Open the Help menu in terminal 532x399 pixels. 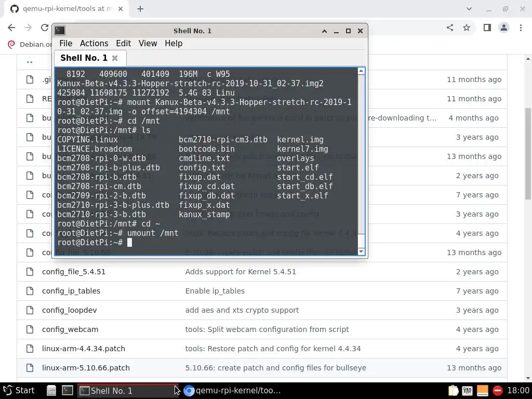174,44
